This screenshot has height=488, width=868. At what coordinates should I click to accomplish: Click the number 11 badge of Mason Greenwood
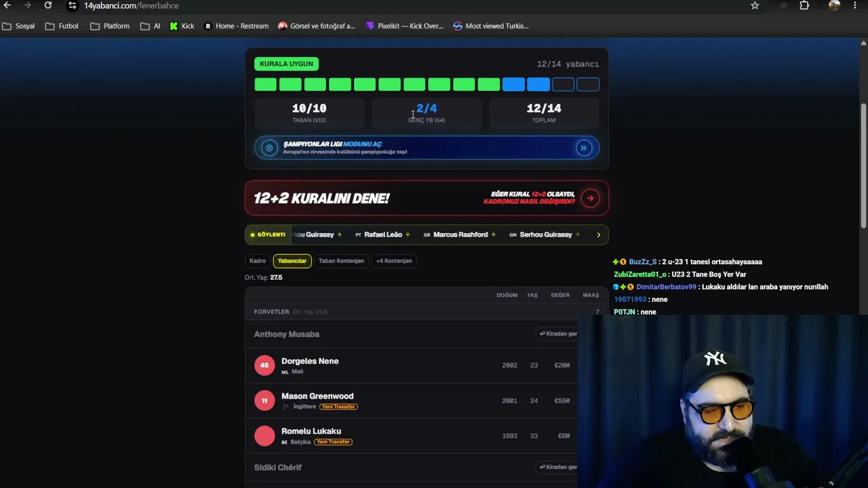(x=264, y=401)
